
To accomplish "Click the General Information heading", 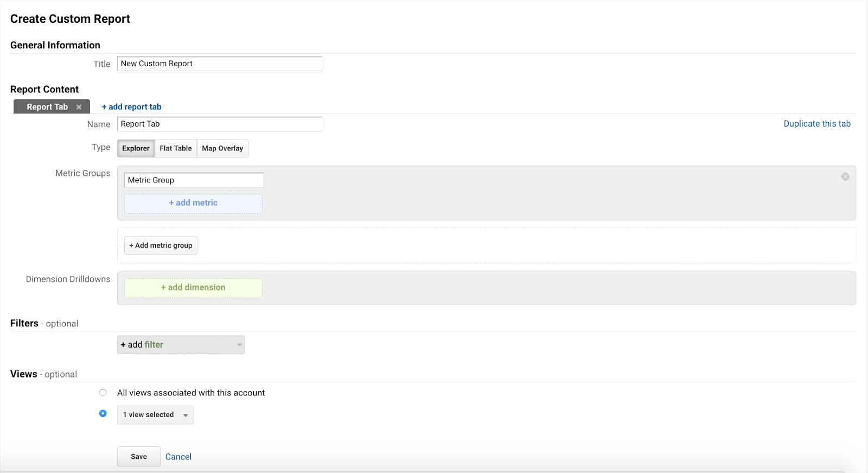I will tap(55, 45).
